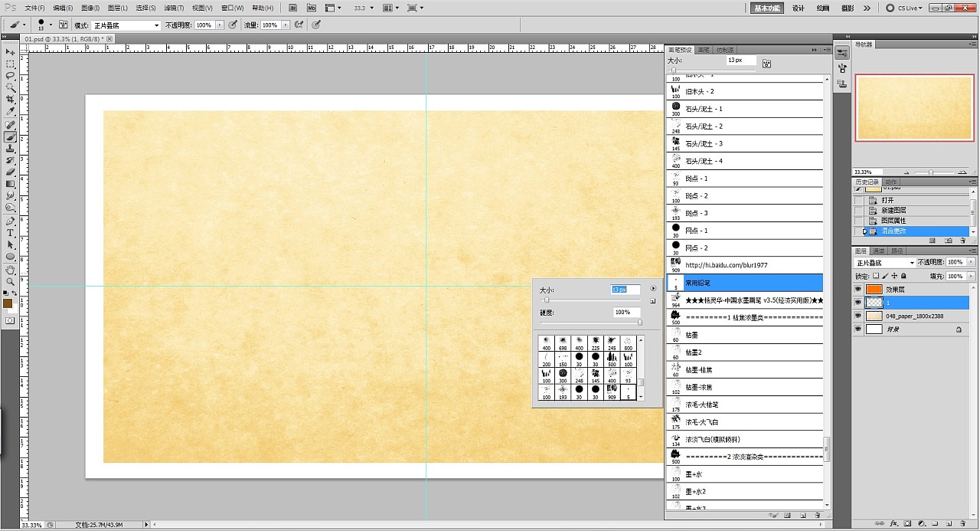Choose the 枯墨2 brush preset
980x531 pixels.
coord(695,352)
